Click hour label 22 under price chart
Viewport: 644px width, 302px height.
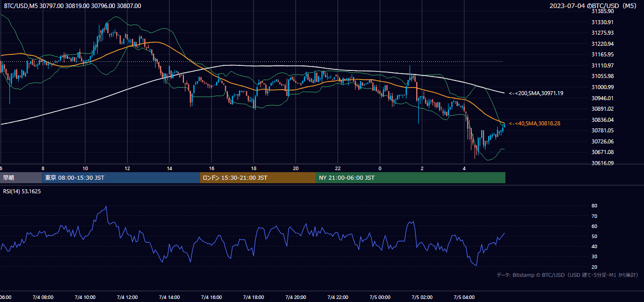click(x=338, y=168)
